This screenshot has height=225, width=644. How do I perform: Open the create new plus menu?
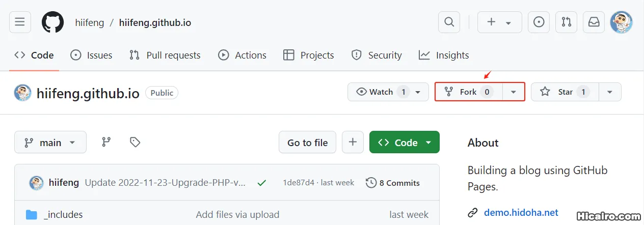pyautogui.click(x=499, y=22)
